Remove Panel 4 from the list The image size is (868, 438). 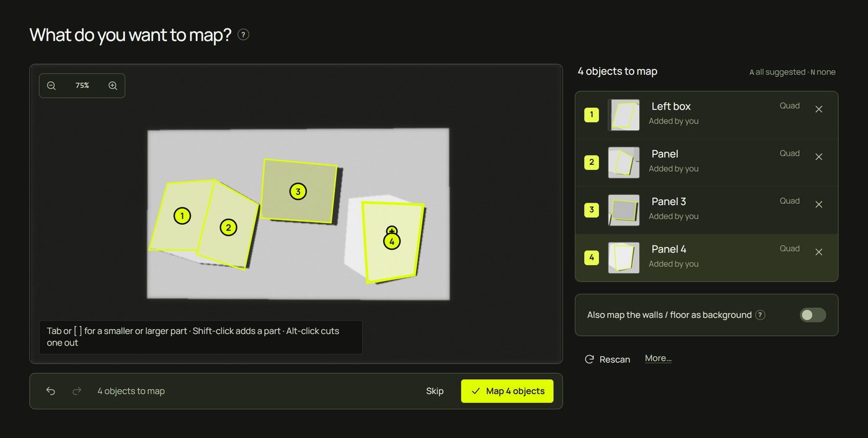pos(818,252)
